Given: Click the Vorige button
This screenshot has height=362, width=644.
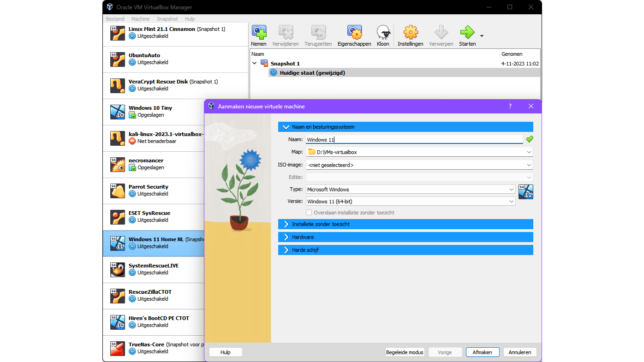Looking at the screenshot, I should click(445, 352).
